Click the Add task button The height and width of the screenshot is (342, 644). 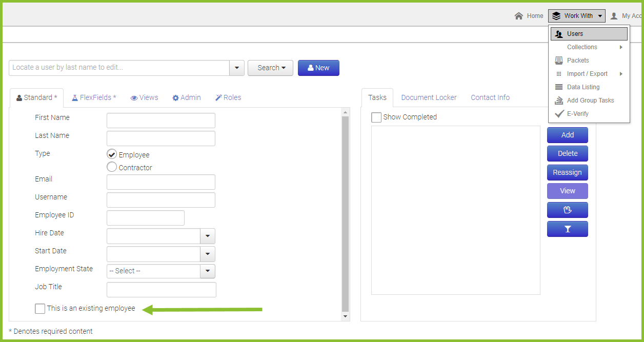pyautogui.click(x=568, y=135)
